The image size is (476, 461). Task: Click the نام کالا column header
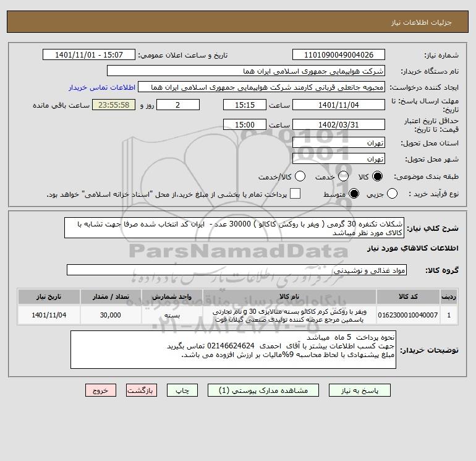289,296
